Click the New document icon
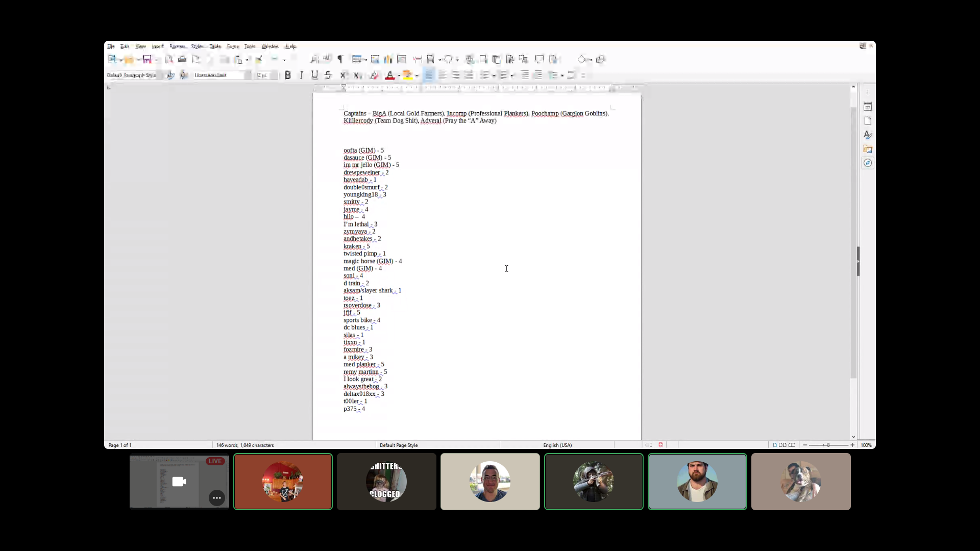Viewport: 980px width, 551px height. (x=112, y=59)
